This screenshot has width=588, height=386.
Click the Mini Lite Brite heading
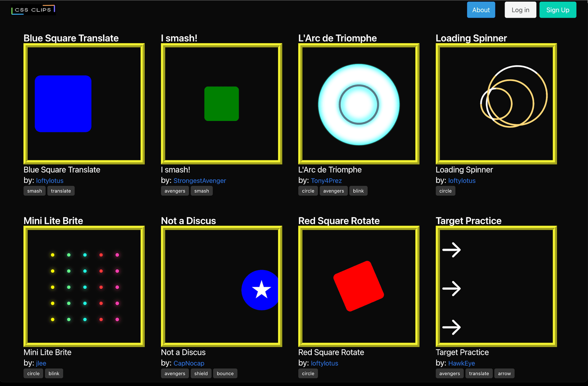(x=53, y=221)
